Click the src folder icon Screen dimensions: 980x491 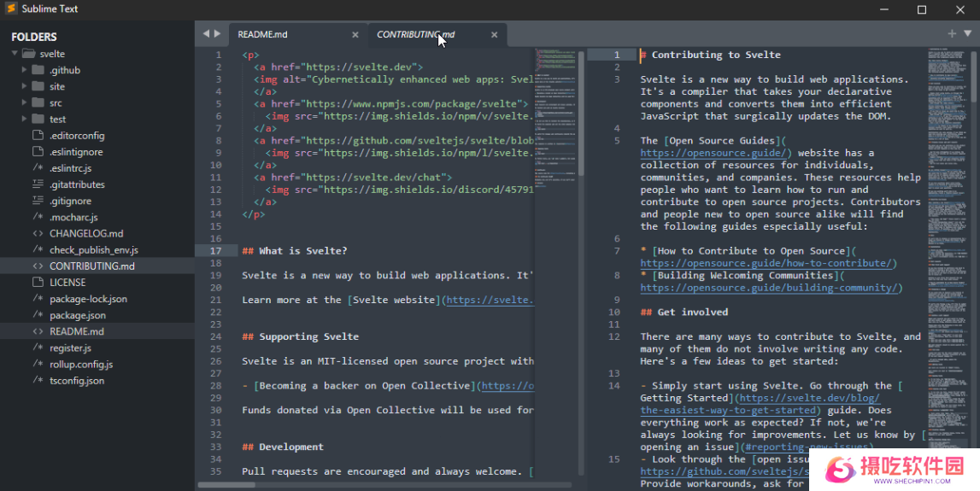(x=38, y=102)
